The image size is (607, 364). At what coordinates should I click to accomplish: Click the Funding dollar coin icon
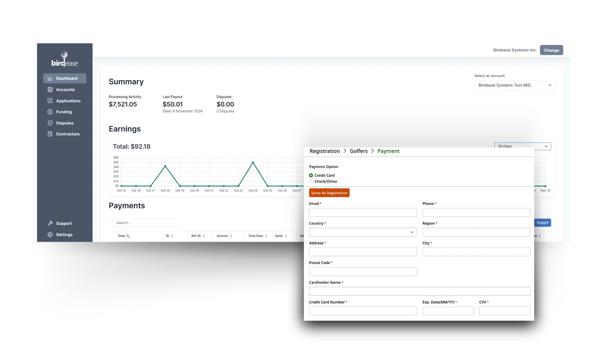click(50, 112)
